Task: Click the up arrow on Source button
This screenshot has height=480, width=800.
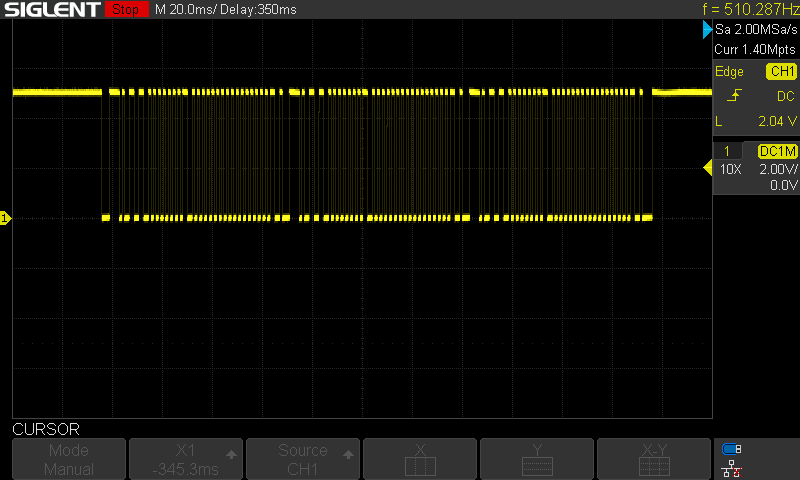Action: point(348,454)
